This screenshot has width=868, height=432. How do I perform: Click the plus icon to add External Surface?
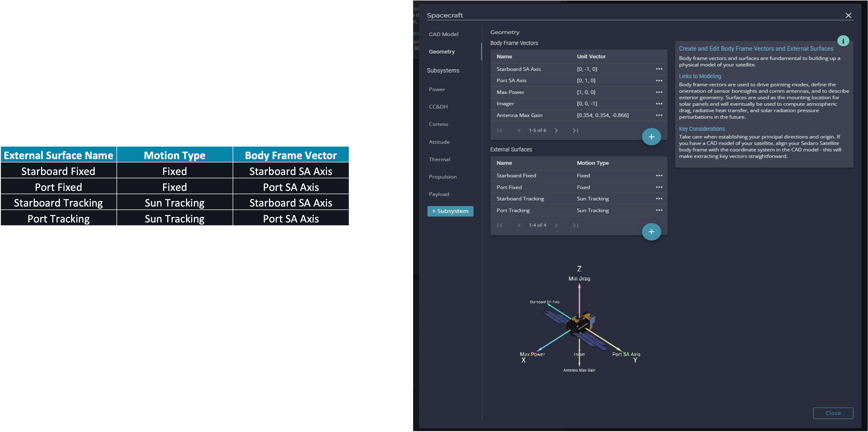tap(652, 231)
